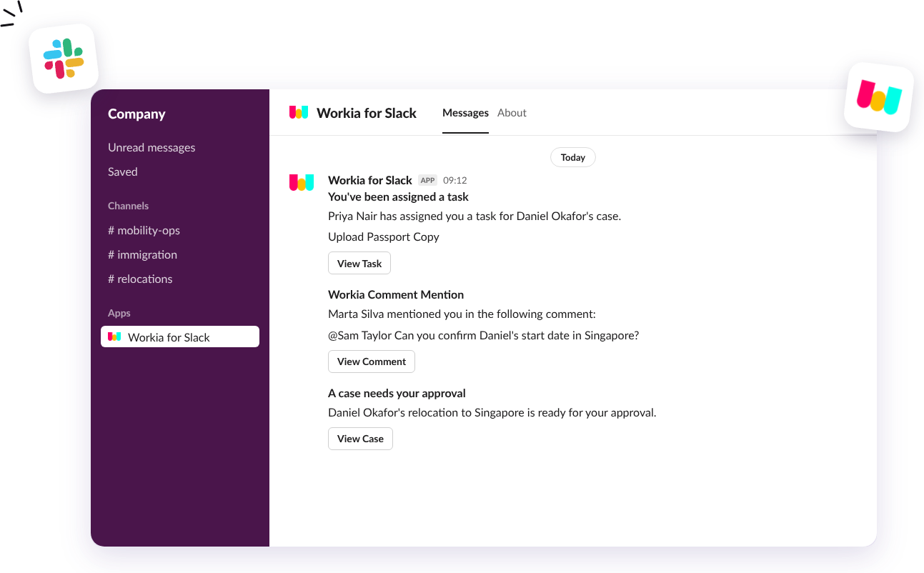
Task: Click the Slack logo badge
Action: click(x=64, y=59)
